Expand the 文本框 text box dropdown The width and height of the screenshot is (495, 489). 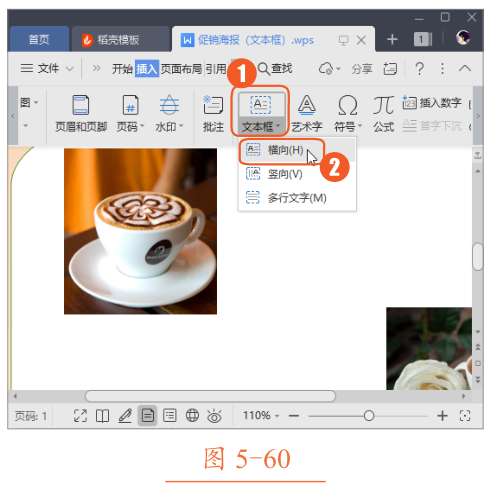coord(261,127)
